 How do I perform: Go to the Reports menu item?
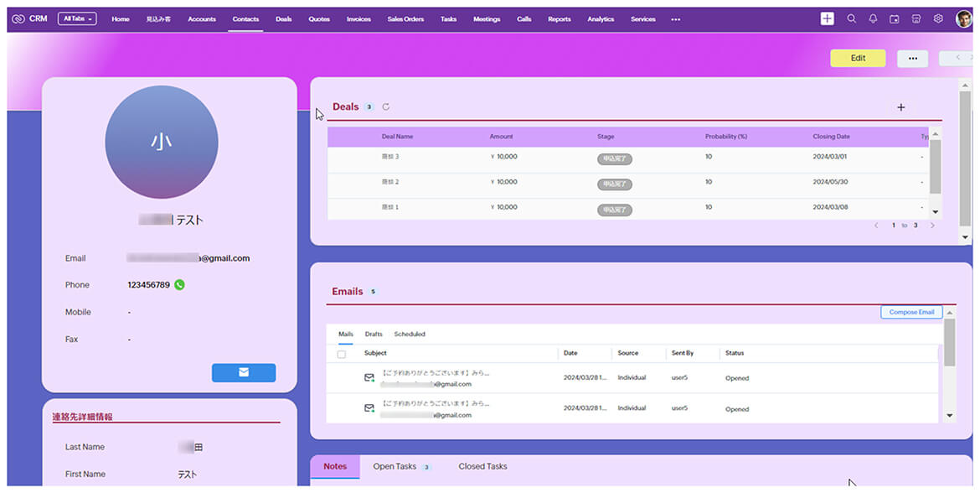pyautogui.click(x=559, y=19)
